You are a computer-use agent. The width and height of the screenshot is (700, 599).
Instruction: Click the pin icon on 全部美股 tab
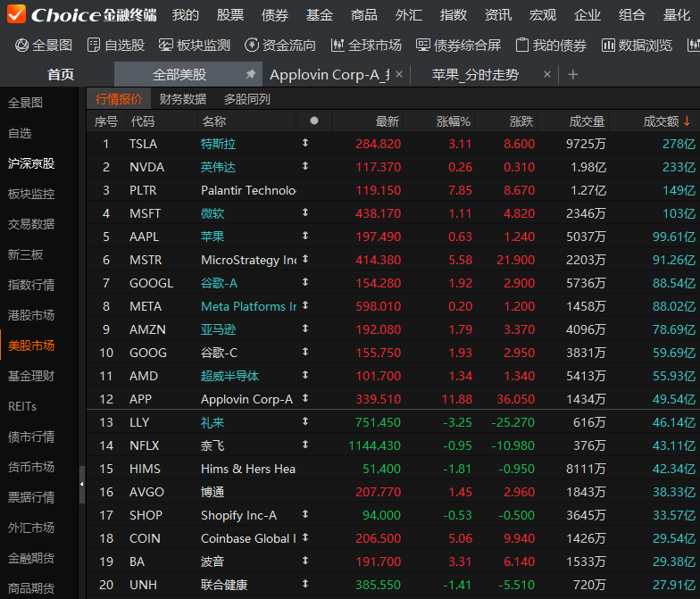(x=250, y=74)
